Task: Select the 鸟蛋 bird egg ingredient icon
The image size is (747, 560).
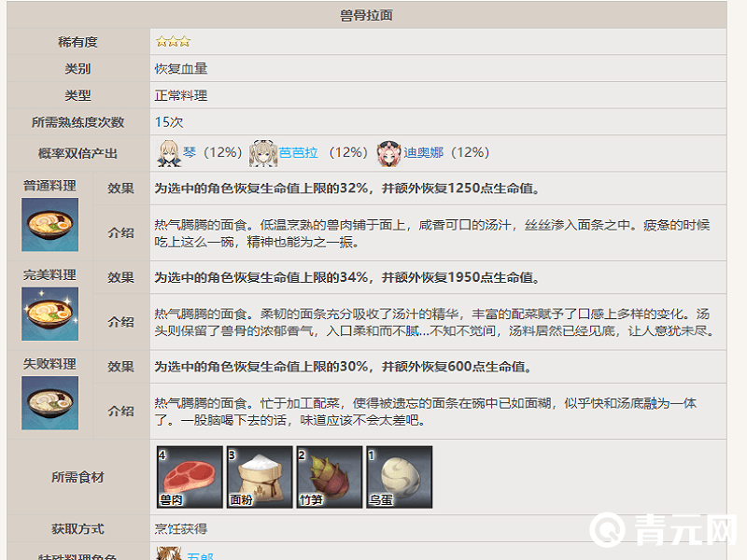Action: point(400,477)
